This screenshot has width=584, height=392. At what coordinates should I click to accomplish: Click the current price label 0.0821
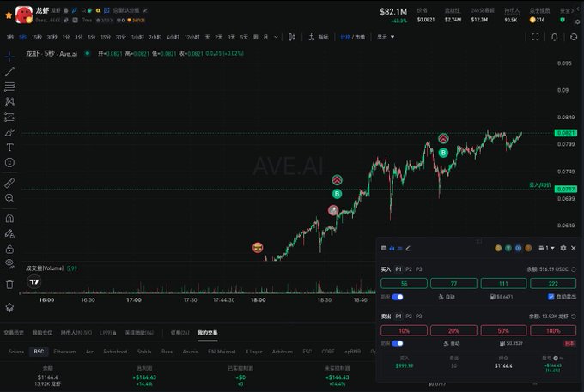(x=566, y=133)
